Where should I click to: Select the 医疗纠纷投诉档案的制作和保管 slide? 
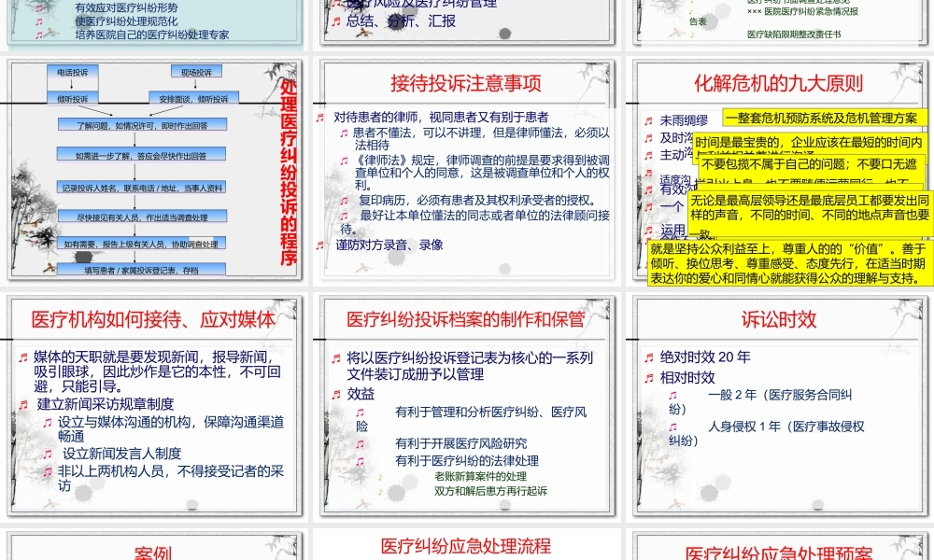click(468, 405)
